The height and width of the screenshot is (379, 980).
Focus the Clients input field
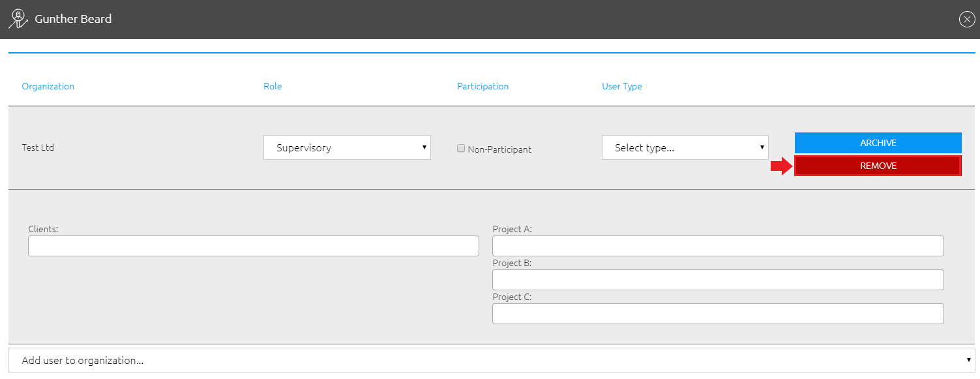click(253, 246)
